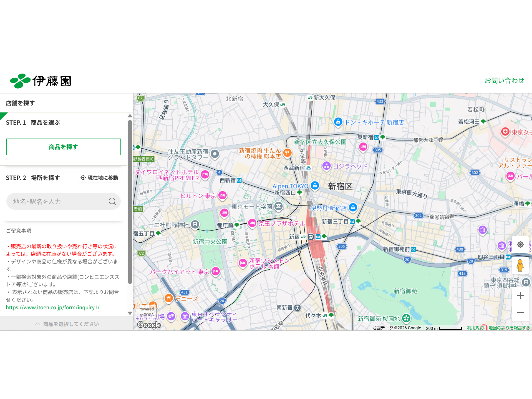Image resolution: width=532 pixels, height=399 pixels.
Task: Click the 新宿区立大久保公園 label
Action: pyautogui.click(x=320, y=142)
